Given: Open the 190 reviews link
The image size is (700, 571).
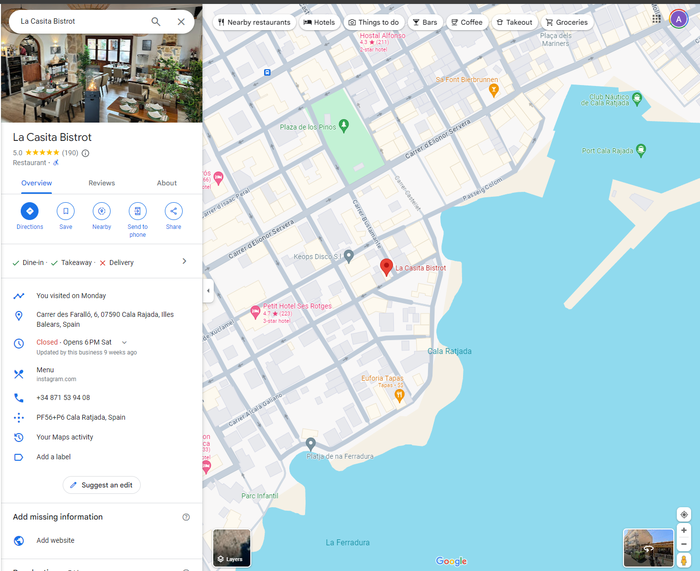Looking at the screenshot, I should [x=70, y=153].
